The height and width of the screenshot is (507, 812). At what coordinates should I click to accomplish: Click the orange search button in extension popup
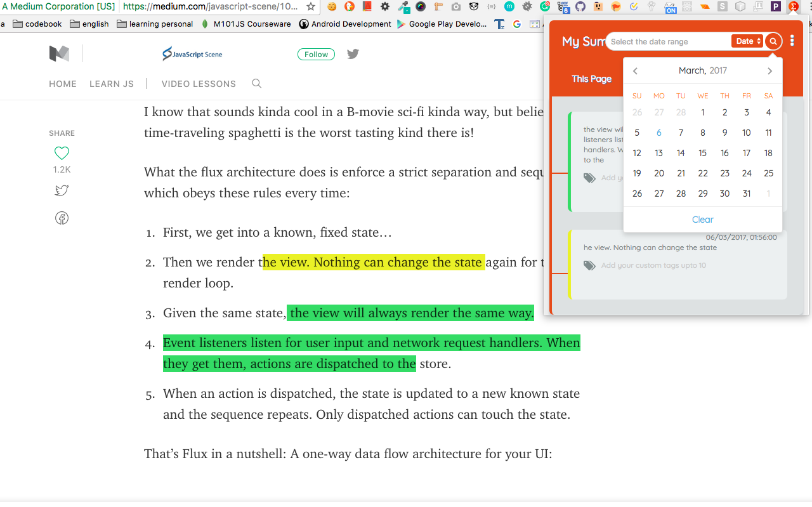tap(773, 41)
